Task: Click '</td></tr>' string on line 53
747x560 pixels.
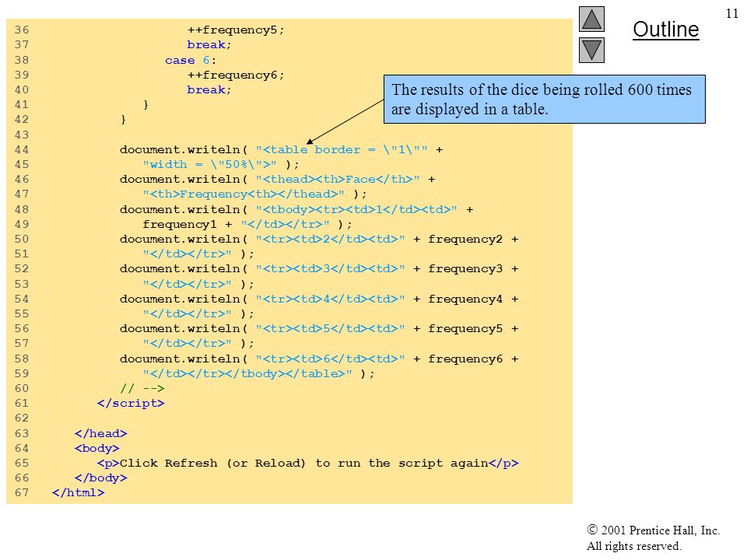Action: point(188,284)
